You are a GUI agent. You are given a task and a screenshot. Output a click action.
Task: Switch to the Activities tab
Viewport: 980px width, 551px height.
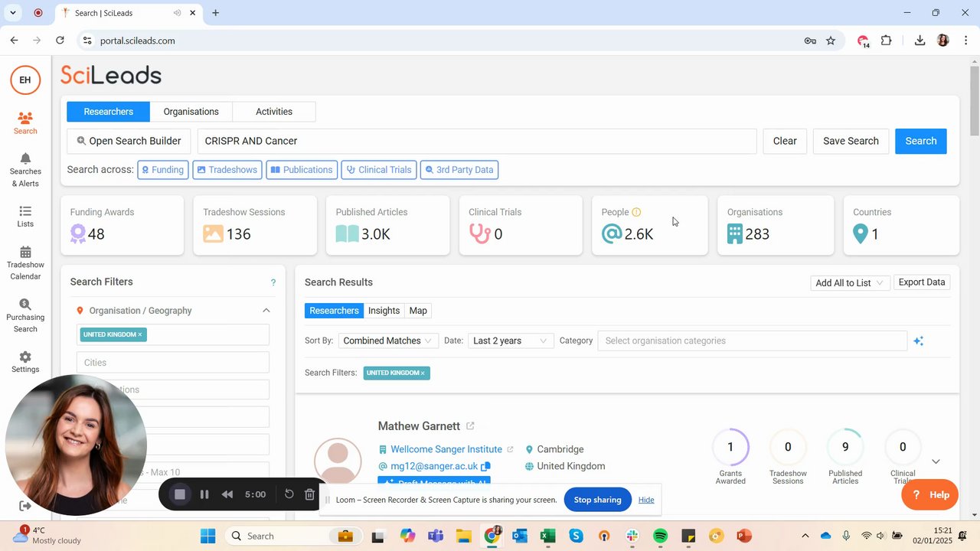pos(274,112)
